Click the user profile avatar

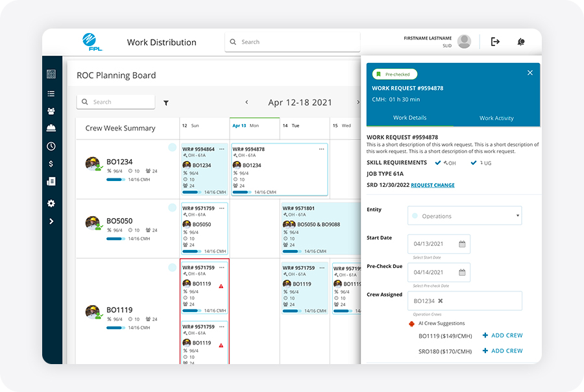pyautogui.click(x=464, y=42)
